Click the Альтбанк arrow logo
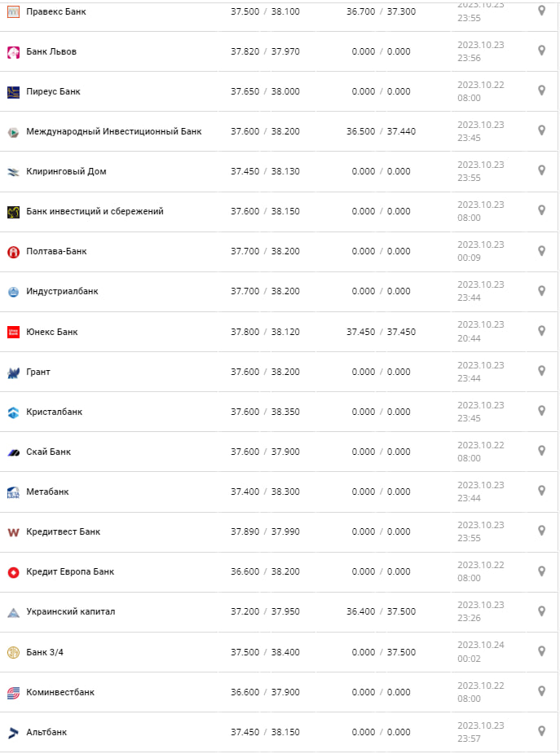This screenshot has width=560, height=754. pos(13,733)
